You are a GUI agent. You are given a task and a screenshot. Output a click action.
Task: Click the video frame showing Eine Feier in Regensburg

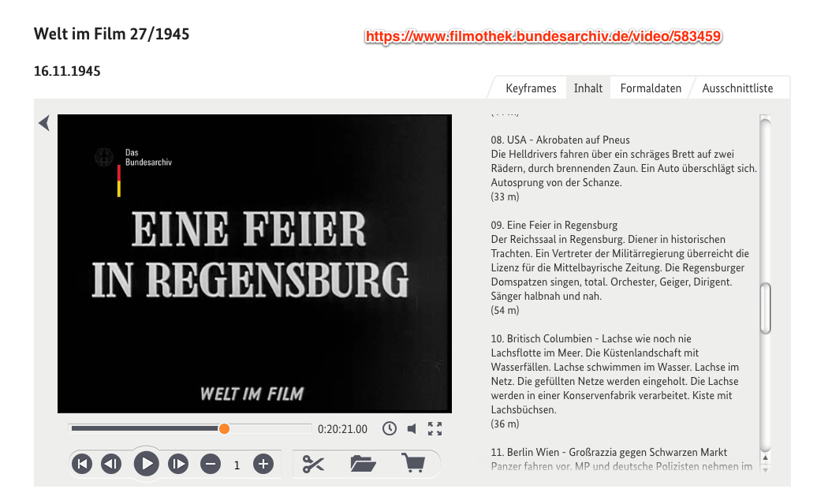254,263
